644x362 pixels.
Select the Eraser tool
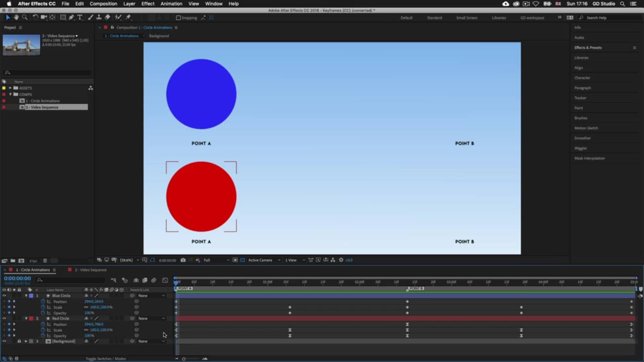(107, 17)
